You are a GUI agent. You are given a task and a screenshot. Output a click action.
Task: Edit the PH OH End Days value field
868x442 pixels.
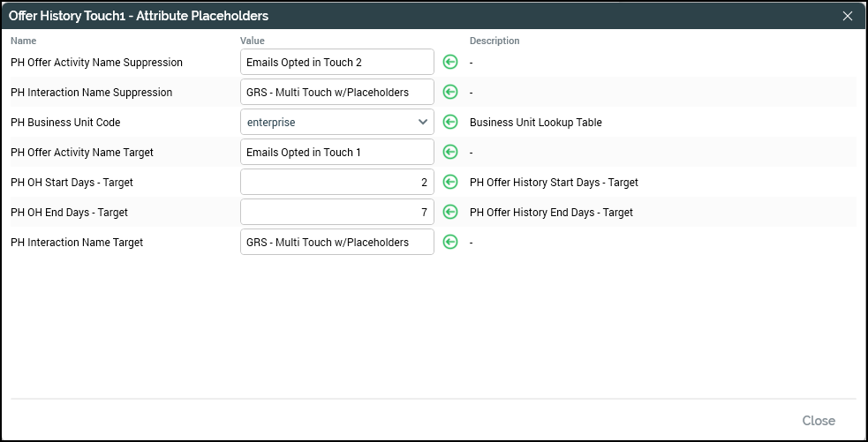click(x=336, y=213)
